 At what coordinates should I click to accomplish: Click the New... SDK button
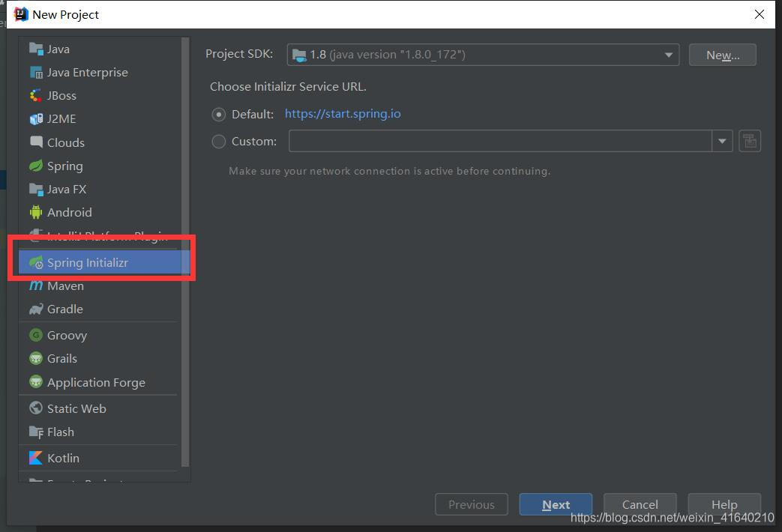722,55
